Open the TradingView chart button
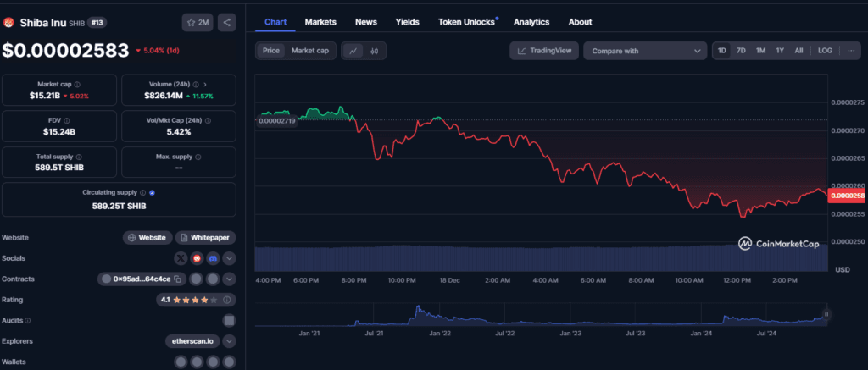This screenshot has width=868, height=370. click(x=544, y=51)
